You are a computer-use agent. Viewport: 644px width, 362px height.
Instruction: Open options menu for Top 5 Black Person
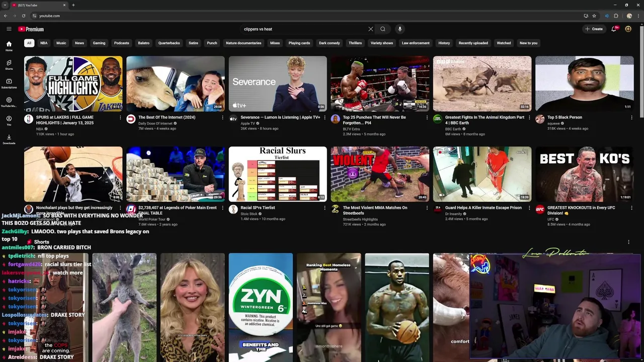tap(631, 118)
